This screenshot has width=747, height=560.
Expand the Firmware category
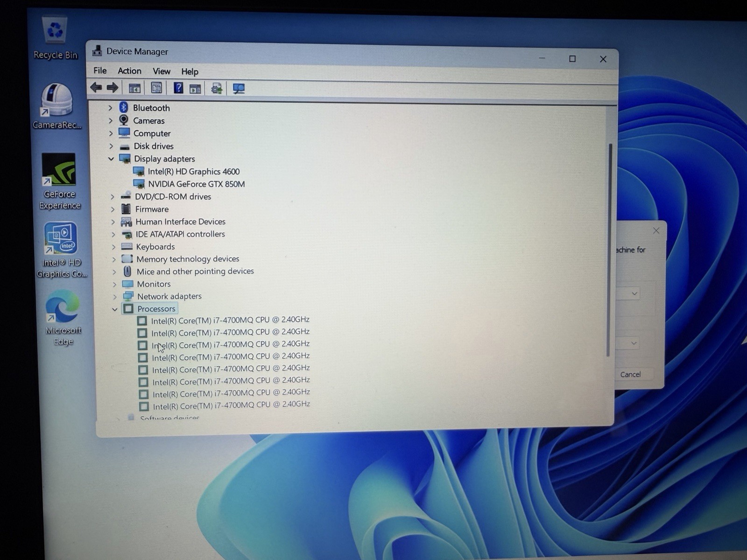(x=113, y=209)
